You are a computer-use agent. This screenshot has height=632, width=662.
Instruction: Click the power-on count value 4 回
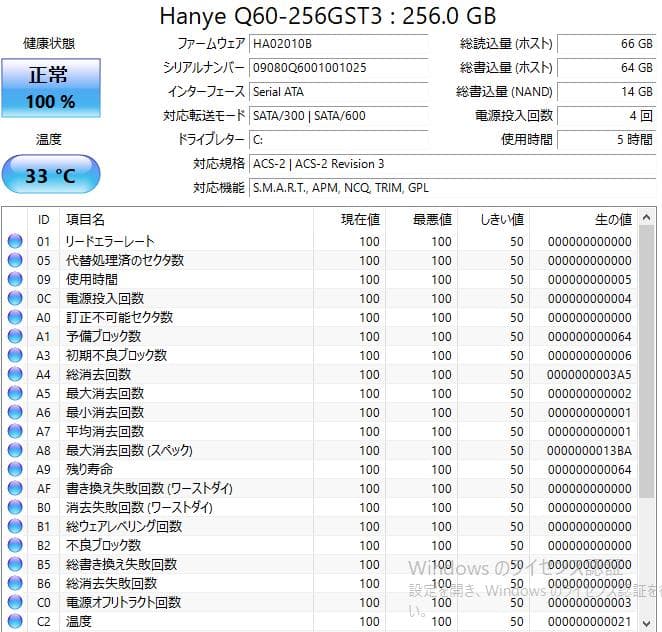(x=606, y=116)
